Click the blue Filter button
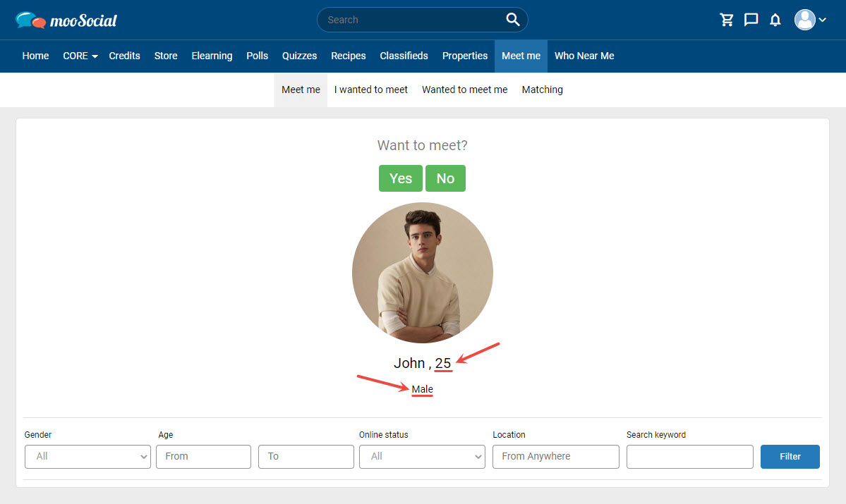Viewport: 846px width, 504px height. point(790,457)
